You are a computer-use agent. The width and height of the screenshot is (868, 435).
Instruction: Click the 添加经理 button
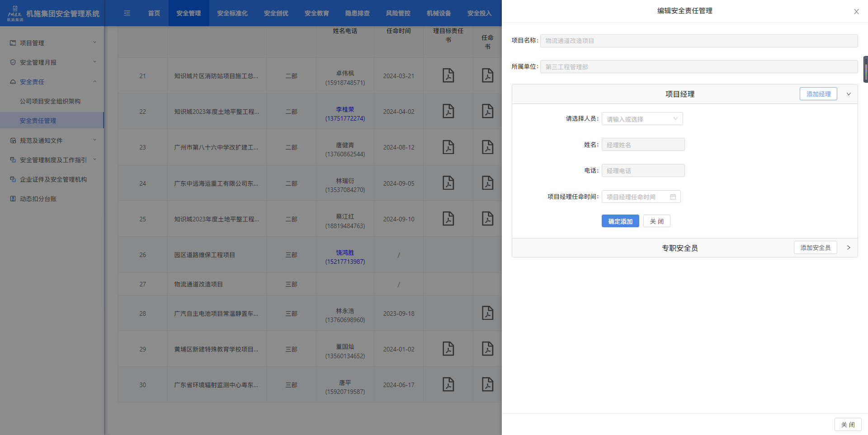coord(818,94)
